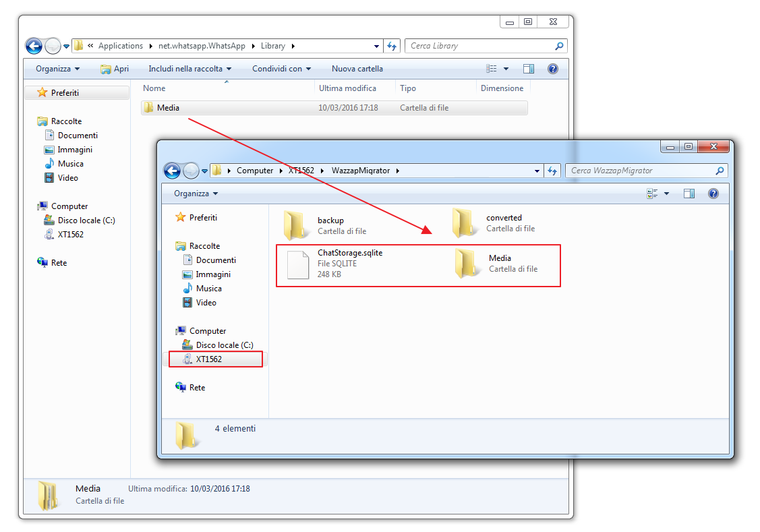Open the converted folder
This screenshot has height=532, width=760.
pos(494,223)
